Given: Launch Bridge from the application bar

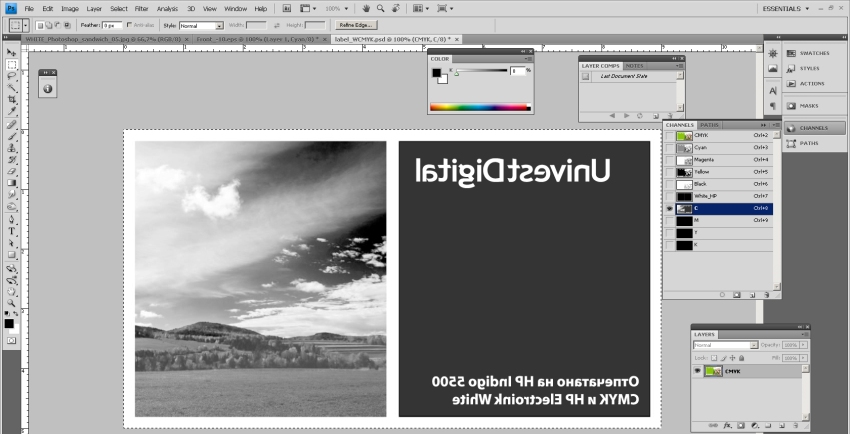Looking at the screenshot, I should 287,9.
